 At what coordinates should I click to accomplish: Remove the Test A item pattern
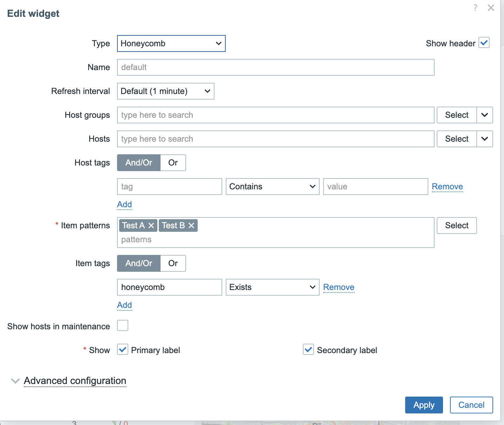[x=151, y=225]
